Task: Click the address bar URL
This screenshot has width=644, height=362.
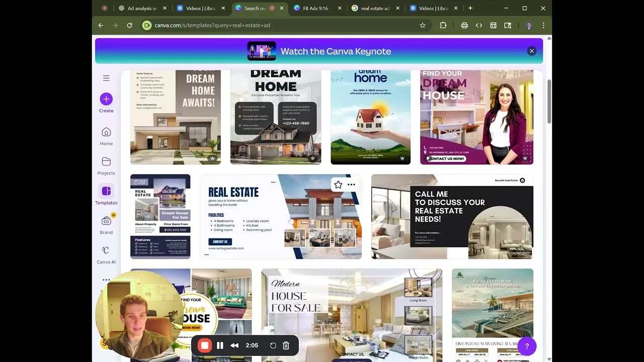Action: click(212, 25)
